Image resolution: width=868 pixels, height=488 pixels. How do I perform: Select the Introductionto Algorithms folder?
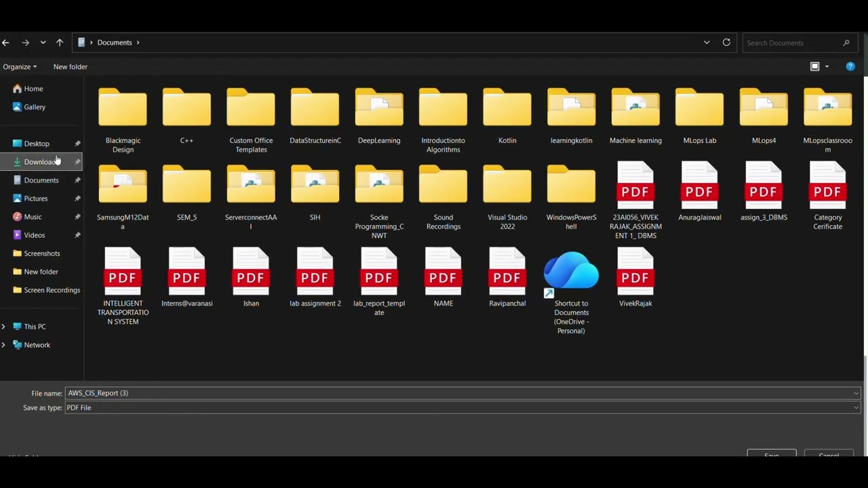point(443,120)
